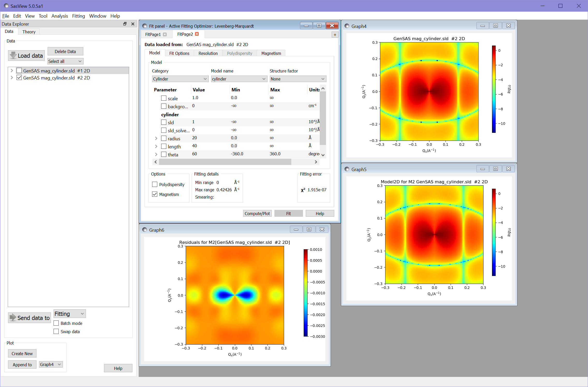Open the Model name cylinder dropdown
The width and height of the screenshot is (588, 387).
tap(239, 79)
